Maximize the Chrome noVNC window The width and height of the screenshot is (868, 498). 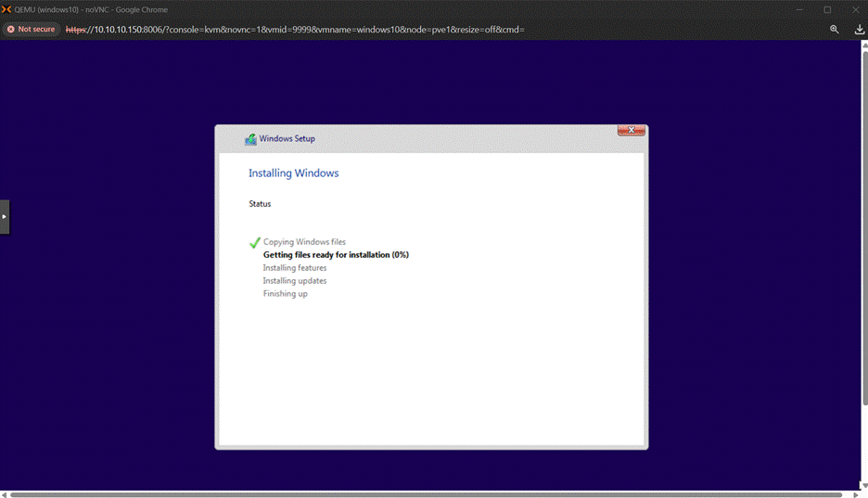[827, 9]
